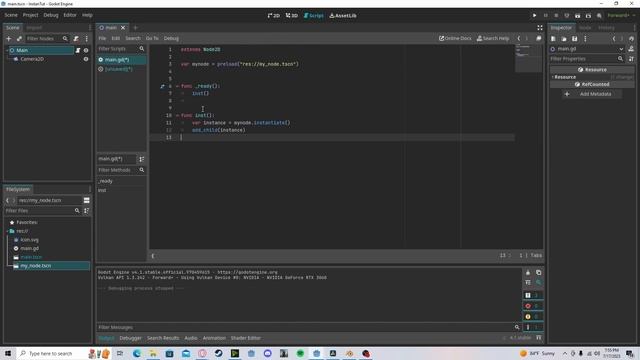Select the [unsaved](*) script entry
The height and width of the screenshot is (360, 640).
[x=121, y=69]
